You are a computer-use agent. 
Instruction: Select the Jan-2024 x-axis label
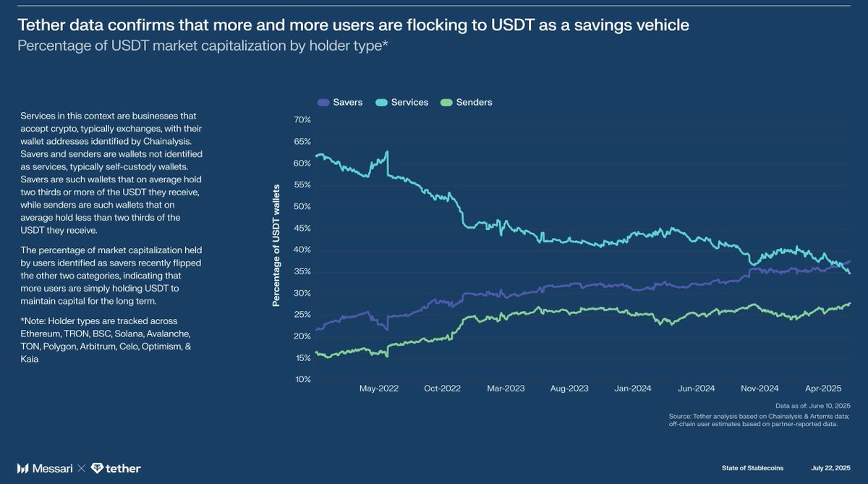(x=633, y=389)
